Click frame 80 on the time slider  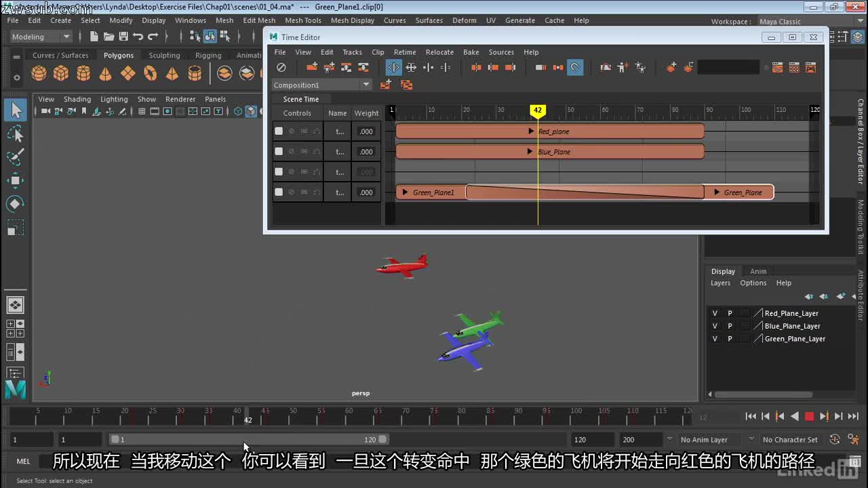461,416
